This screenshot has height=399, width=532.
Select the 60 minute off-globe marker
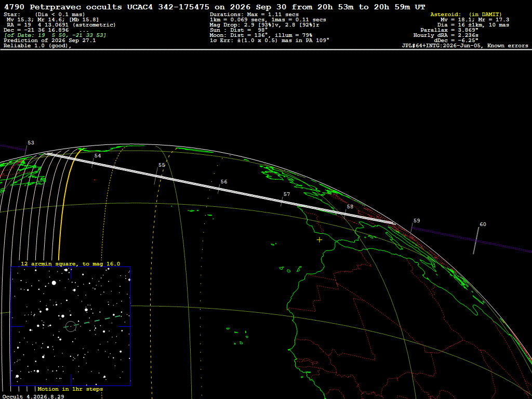click(x=483, y=224)
